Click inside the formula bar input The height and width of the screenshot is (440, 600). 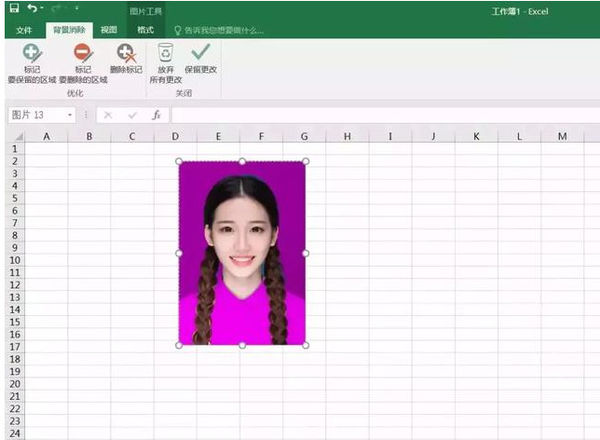pos(380,115)
